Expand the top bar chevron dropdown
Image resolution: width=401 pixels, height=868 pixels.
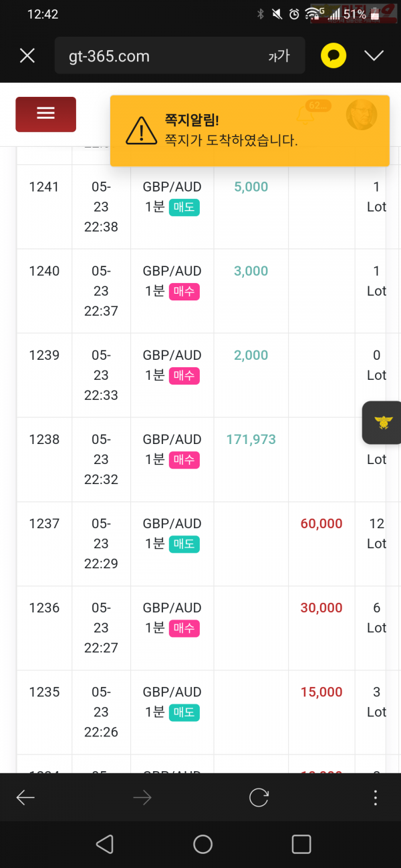374,55
